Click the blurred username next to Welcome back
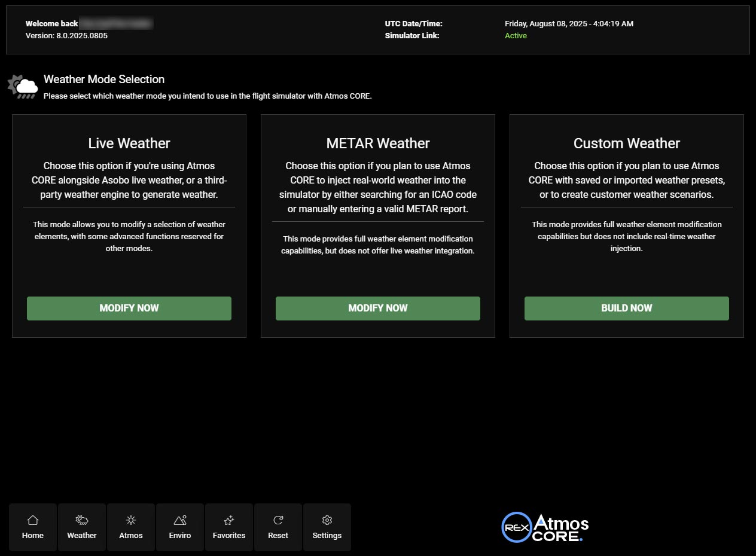Image resolution: width=756 pixels, height=556 pixels. tap(116, 23)
